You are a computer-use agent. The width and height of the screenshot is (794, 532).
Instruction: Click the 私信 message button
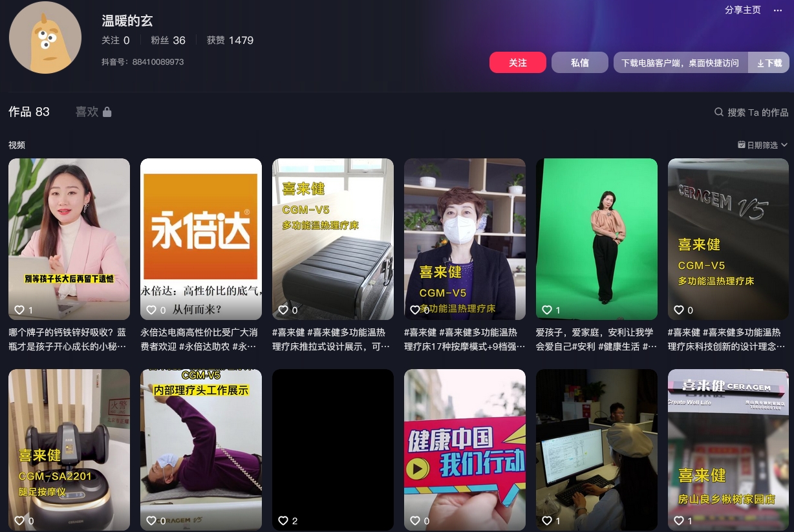click(580, 63)
